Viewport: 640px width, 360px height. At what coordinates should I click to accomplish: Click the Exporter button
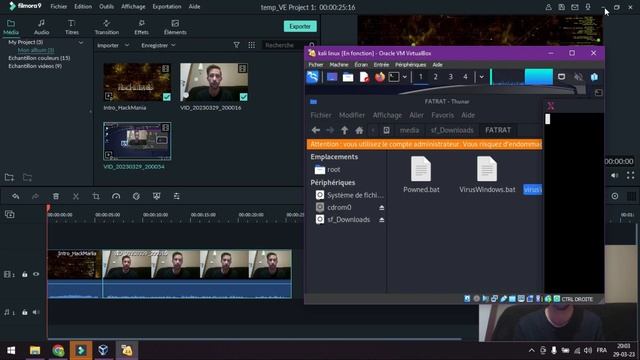click(x=300, y=26)
